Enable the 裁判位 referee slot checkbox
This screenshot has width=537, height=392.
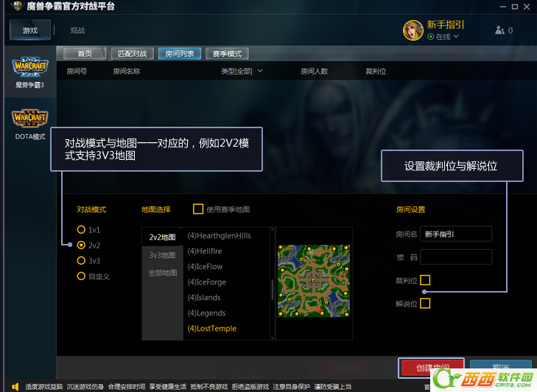click(x=425, y=280)
